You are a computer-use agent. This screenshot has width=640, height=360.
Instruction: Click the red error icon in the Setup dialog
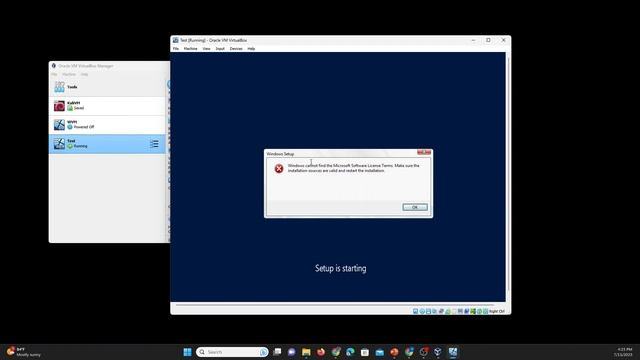(279, 169)
